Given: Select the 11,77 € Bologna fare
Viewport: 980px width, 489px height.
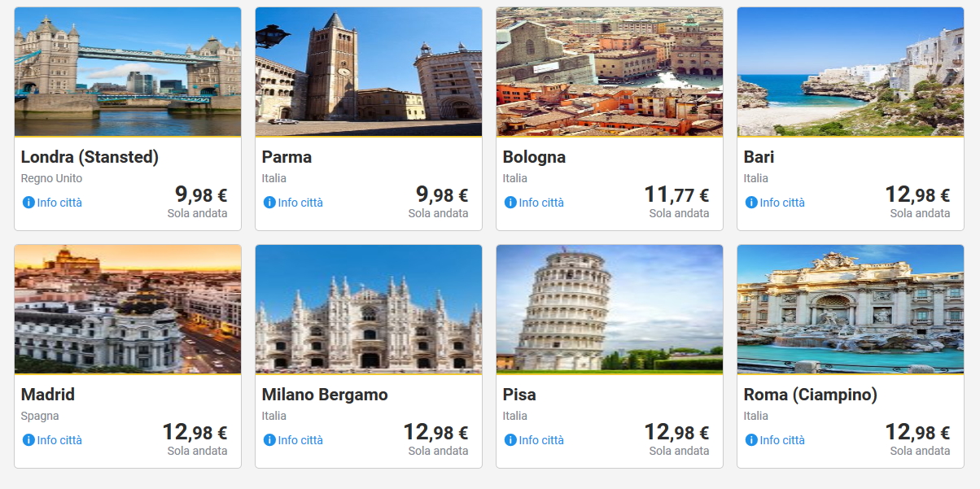Looking at the screenshot, I should (x=676, y=195).
